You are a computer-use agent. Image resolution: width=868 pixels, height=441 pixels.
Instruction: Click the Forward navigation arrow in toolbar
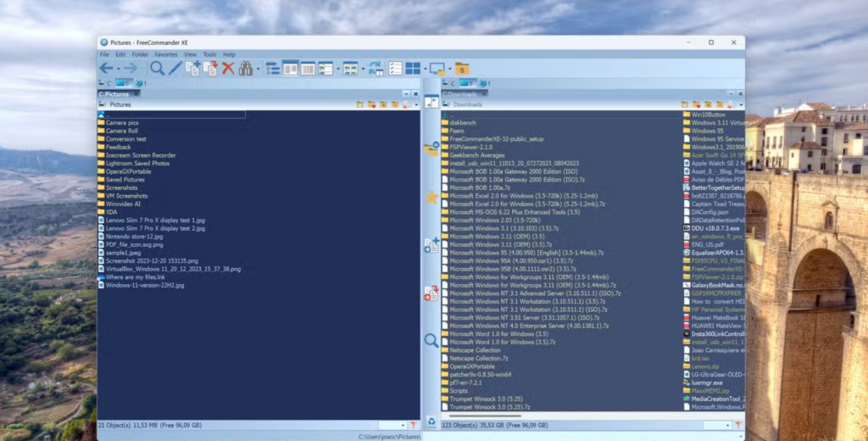click(130, 68)
